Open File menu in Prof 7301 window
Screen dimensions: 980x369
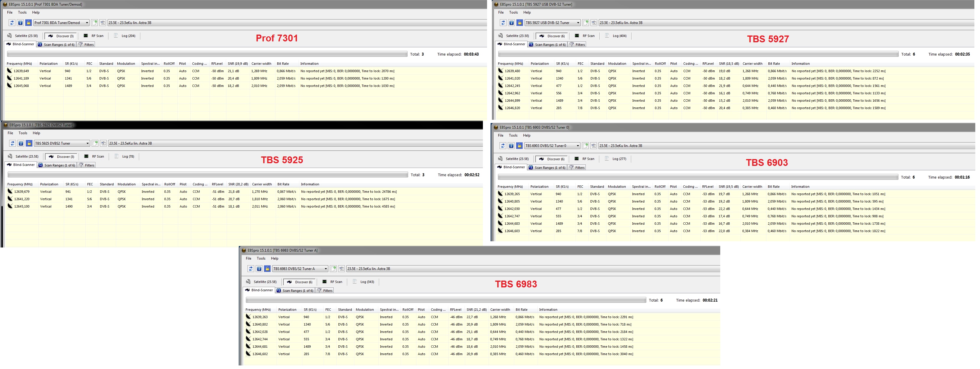pos(10,13)
